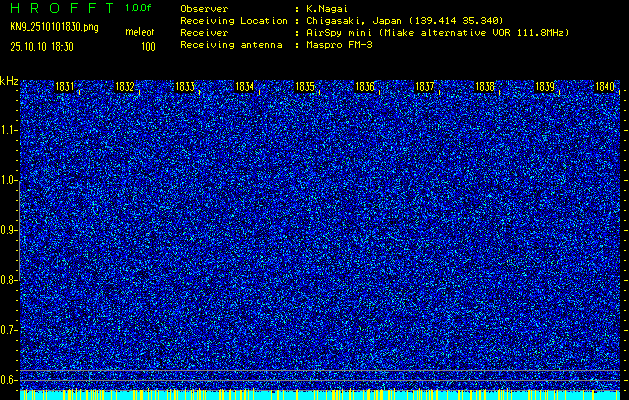629x400 pixels.
Task: Click the 1.00f version label
Action: pyautogui.click(x=139, y=7)
